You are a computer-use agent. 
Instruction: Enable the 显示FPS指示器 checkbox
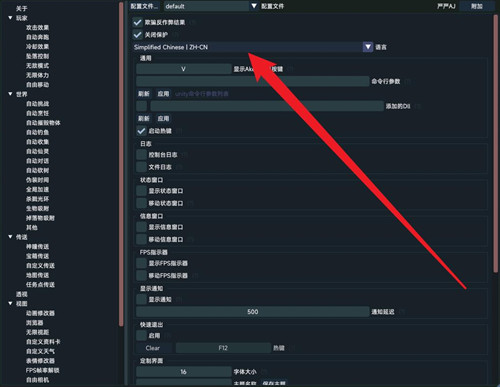141,263
